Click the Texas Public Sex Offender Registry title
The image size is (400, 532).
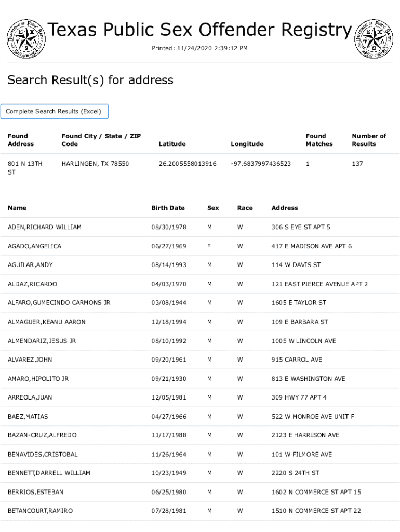[x=200, y=30]
